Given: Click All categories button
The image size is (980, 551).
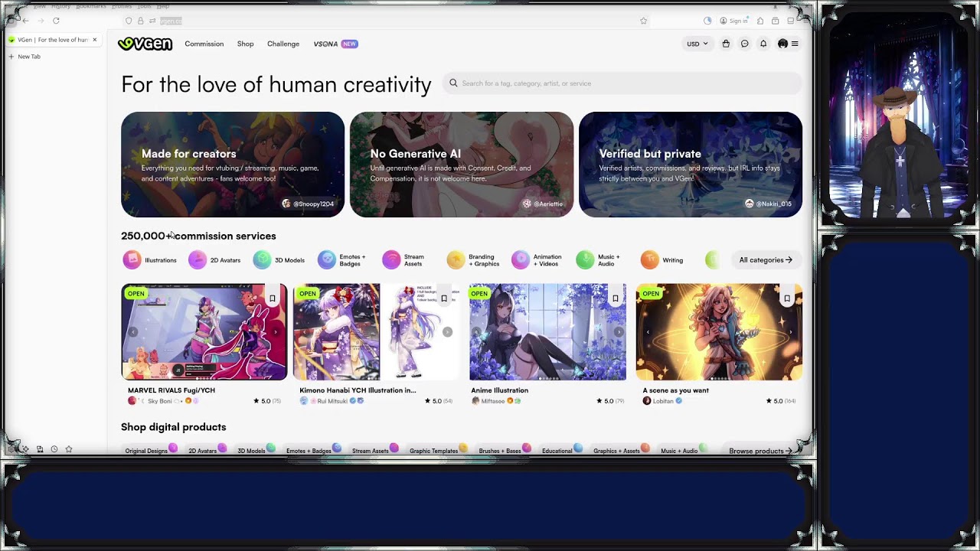Looking at the screenshot, I should [766, 260].
